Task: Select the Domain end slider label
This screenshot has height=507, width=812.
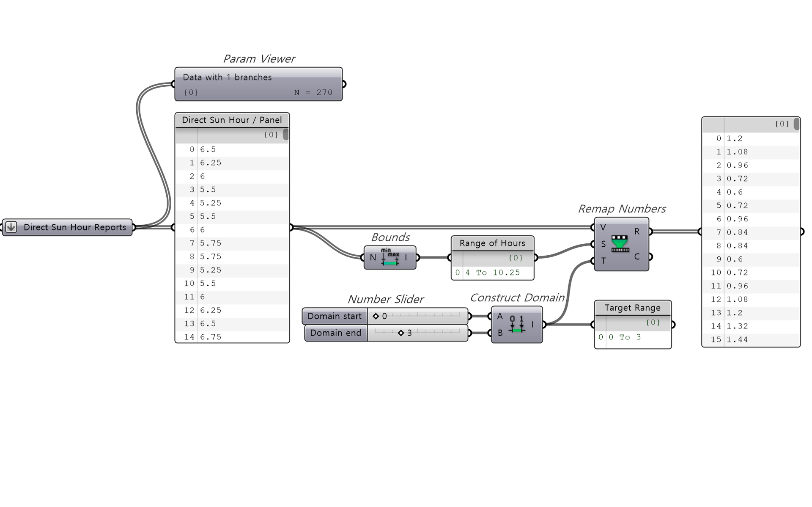Action: [x=336, y=333]
